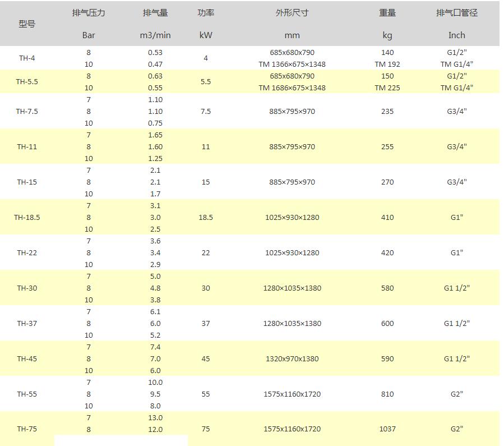Select the 外形尺寸 header cell
This screenshot has width=504, height=446.
(x=292, y=13)
